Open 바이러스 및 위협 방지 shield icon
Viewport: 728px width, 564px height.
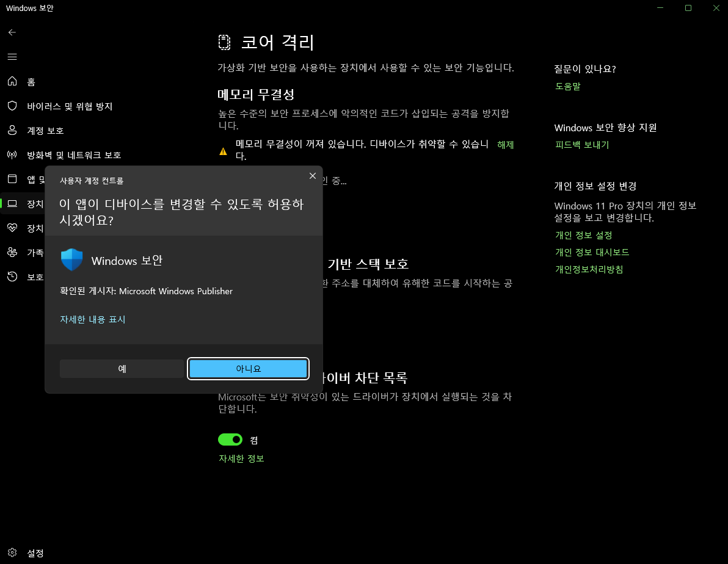12,106
